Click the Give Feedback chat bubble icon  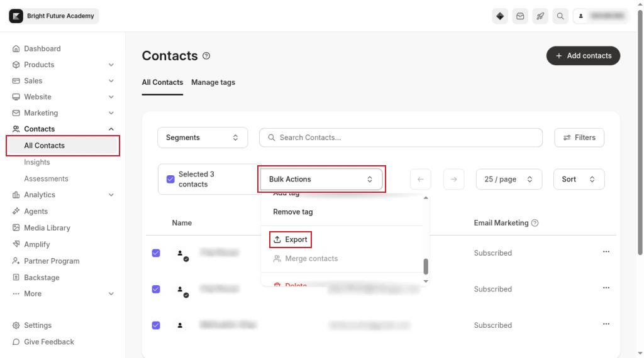click(16, 342)
